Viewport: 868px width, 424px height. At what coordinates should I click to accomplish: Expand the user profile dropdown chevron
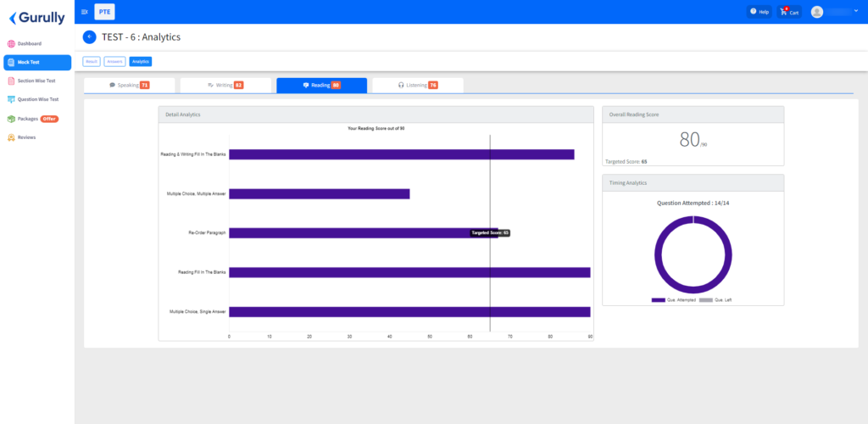856,10
